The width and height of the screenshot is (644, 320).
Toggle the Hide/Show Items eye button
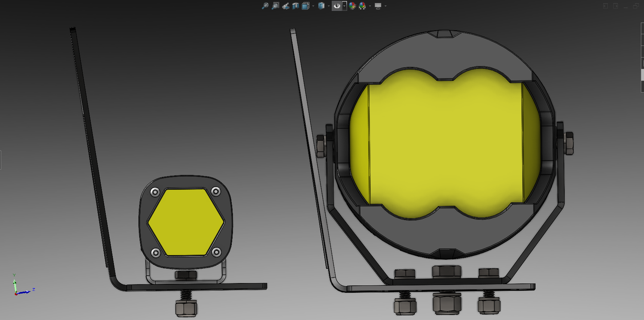click(337, 6)
